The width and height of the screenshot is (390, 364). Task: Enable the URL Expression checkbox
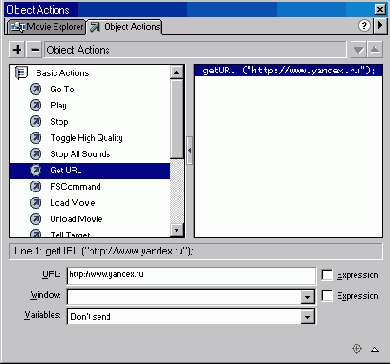click(327, 275)
